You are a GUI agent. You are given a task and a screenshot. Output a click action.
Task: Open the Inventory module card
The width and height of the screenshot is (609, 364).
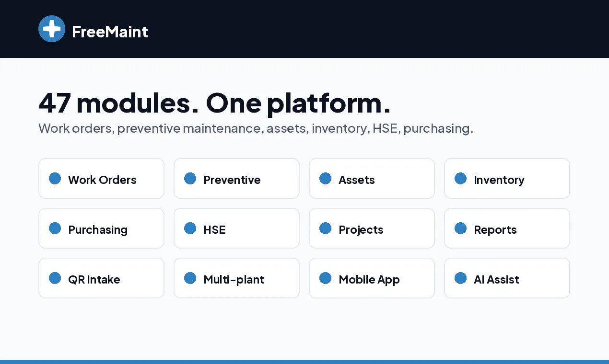tap(507, 179)
